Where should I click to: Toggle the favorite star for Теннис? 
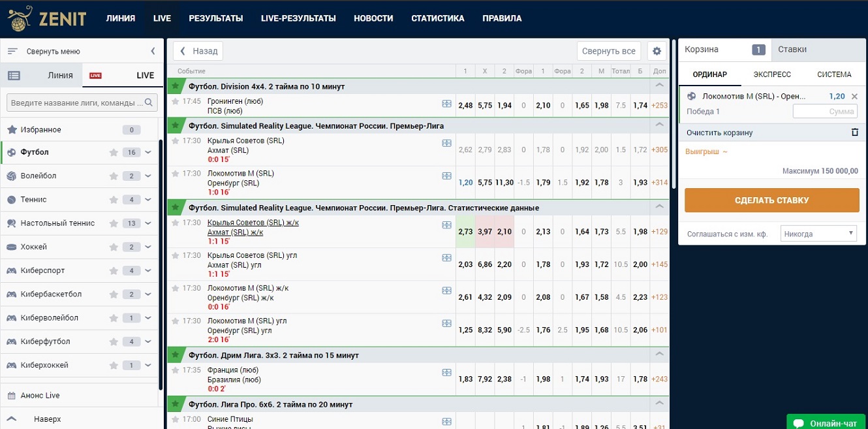[114, 200]
